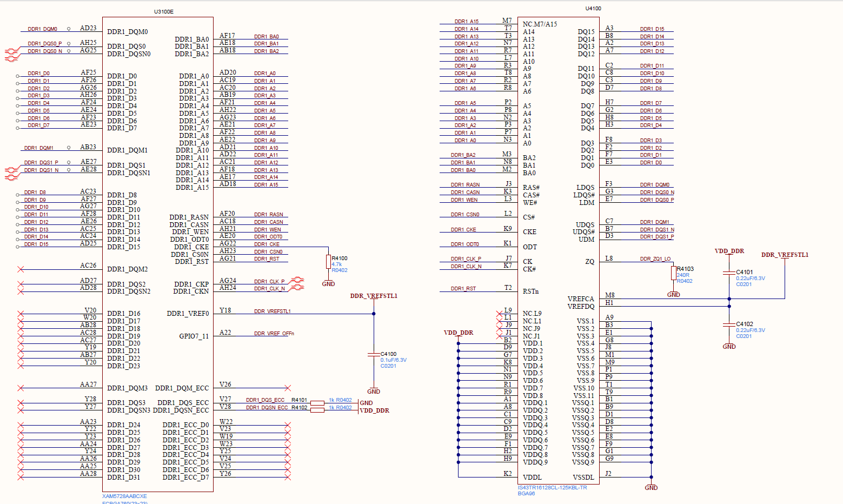Select VDD_DDR label beside R4102
843x504 pixels.
tap(374, 410)
